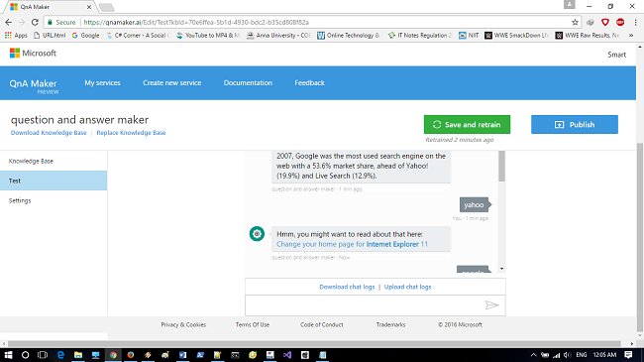Click the red shield extension icon
Viewport: 644px width, 362px height.
(x=605, y=22)
